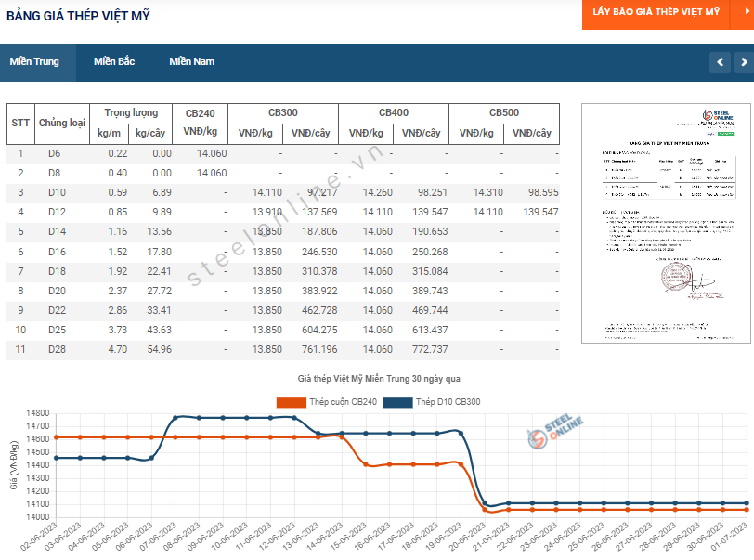Select the D22 row type cell
The image size is (754, 560).
pyautogui.click(x=57, y=311)
